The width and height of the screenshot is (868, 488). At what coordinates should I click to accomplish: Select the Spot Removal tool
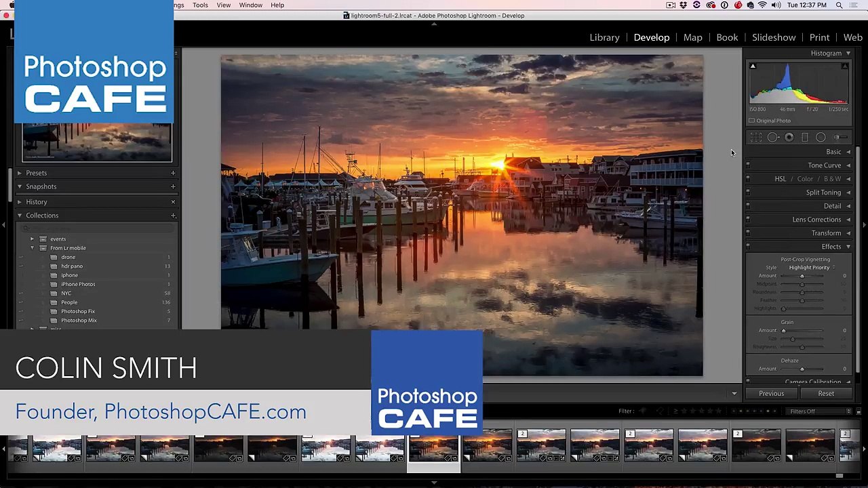coord(772,138)
